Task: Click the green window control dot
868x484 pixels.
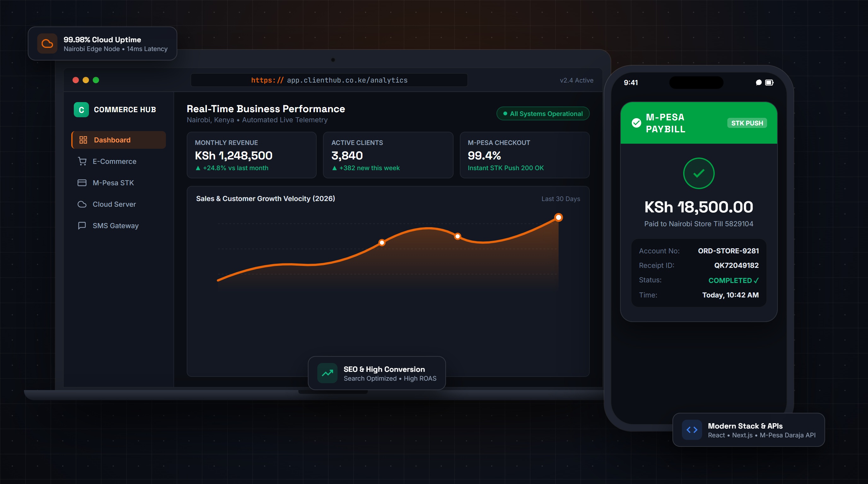Action: coord(96,80)
